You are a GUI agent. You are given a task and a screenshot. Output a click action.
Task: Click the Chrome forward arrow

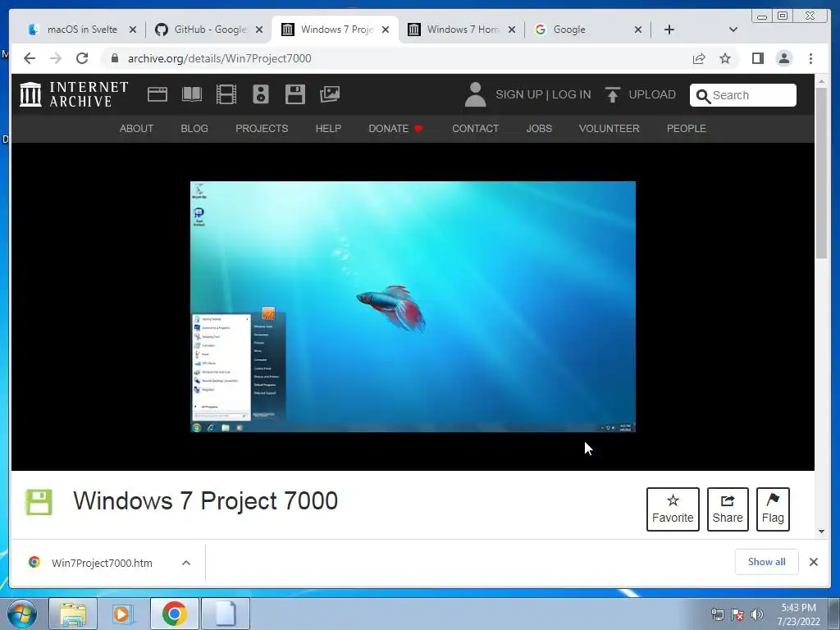56,58
